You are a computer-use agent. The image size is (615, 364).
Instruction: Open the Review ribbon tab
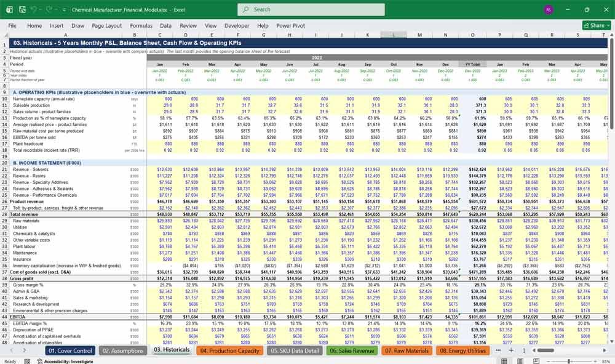pos(188,25)
